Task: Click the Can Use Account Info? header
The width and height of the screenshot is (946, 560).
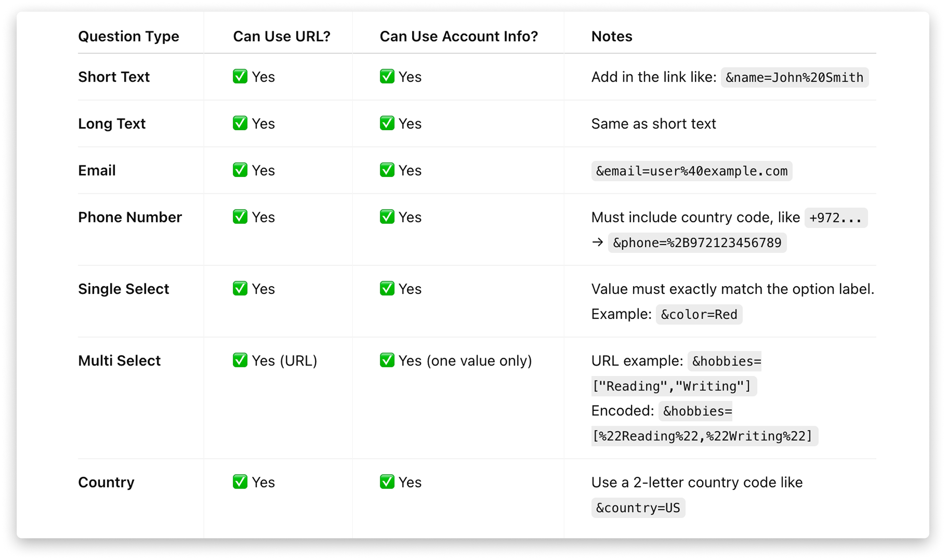Action: (458, 36)
